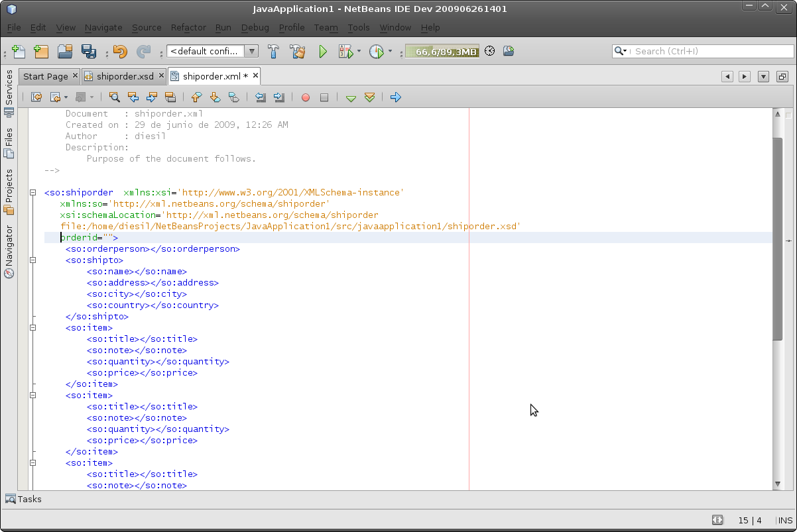Switch to the shiporder.xsd tab
Screen dimensions: 797x532
point(125,76)
